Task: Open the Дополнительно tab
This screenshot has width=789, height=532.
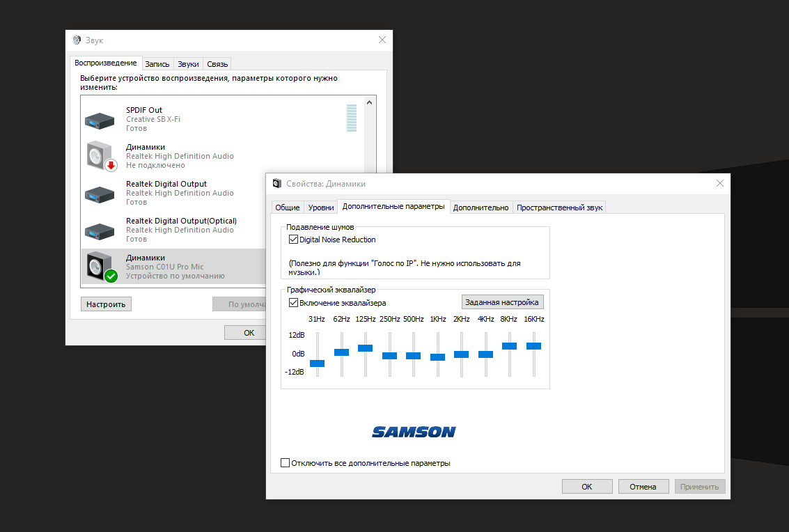Action: click(x=481, y=208)
